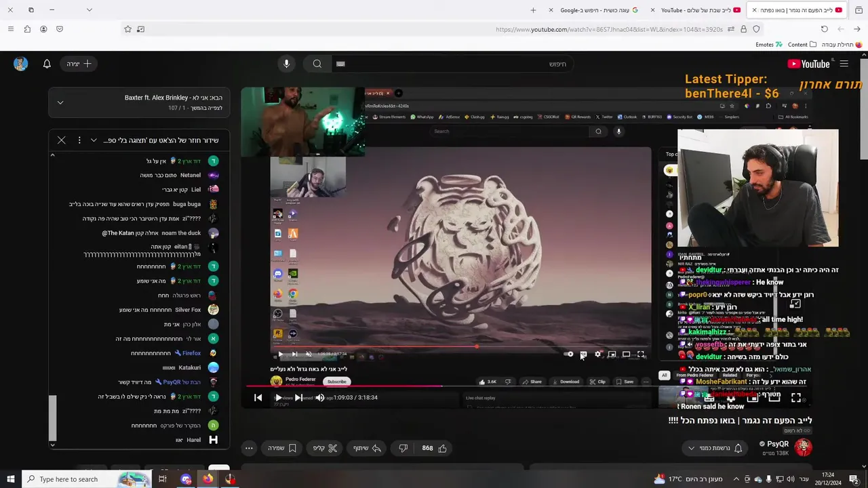Open the create (יצירה) button

coord(79,64)
